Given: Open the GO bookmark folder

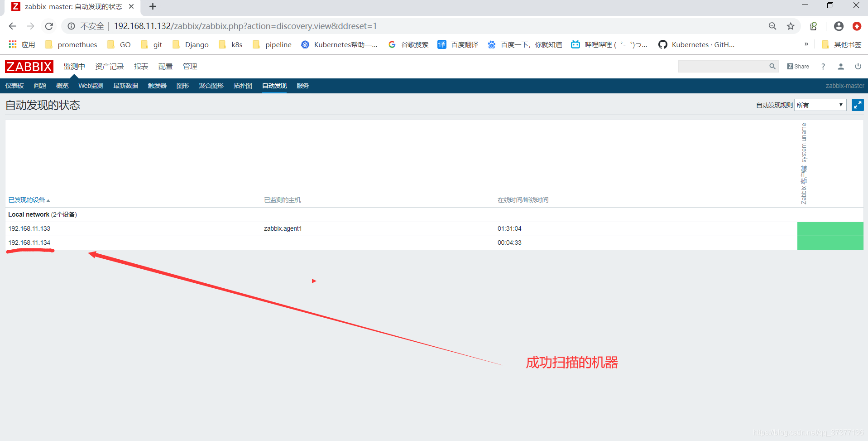Looking at the screenshot, I should pos(119,44).
